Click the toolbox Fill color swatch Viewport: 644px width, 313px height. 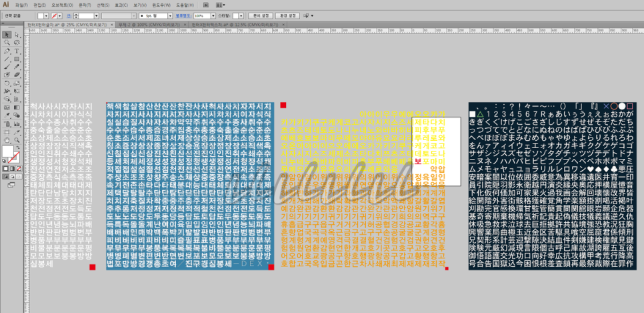pos(7,150)
